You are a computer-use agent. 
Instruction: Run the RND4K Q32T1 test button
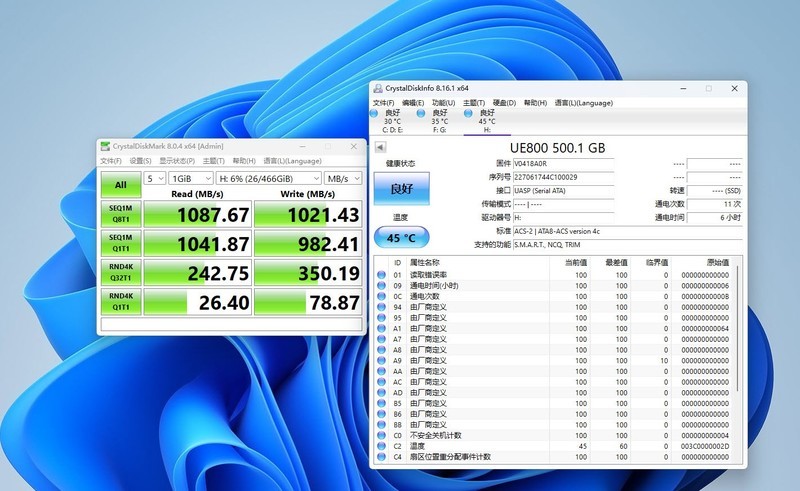[121, 272]
